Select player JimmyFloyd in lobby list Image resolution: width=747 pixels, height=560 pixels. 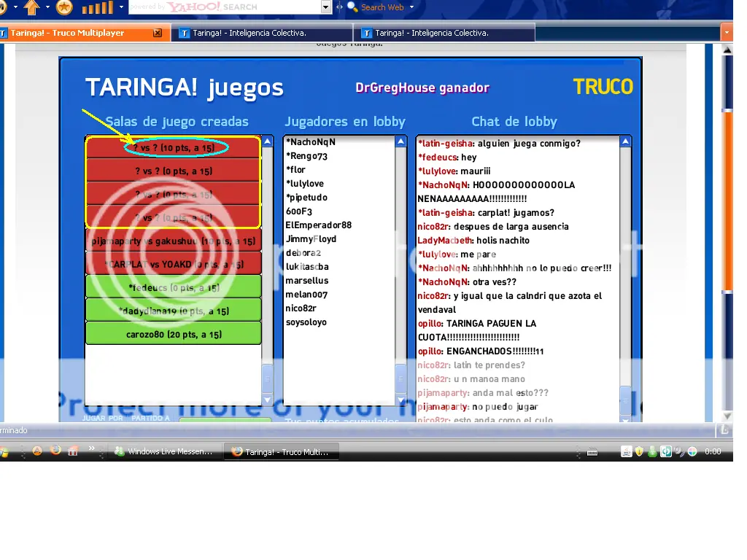[x=311, y=238]
